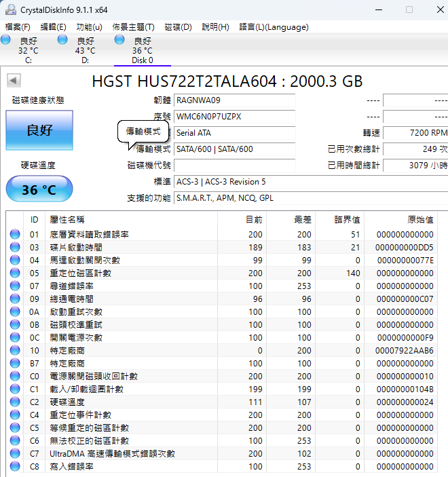Click the firmware field RAGNWA09

pos(234,100)
